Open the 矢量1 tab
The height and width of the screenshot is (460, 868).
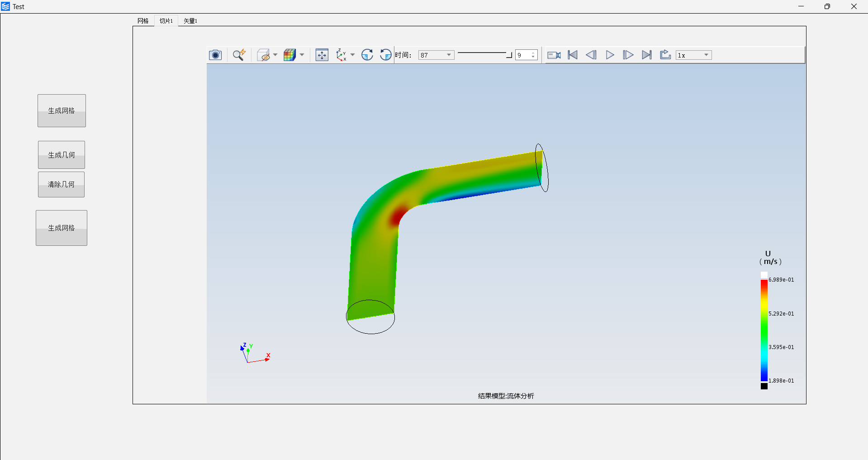(x=190, y=21)
